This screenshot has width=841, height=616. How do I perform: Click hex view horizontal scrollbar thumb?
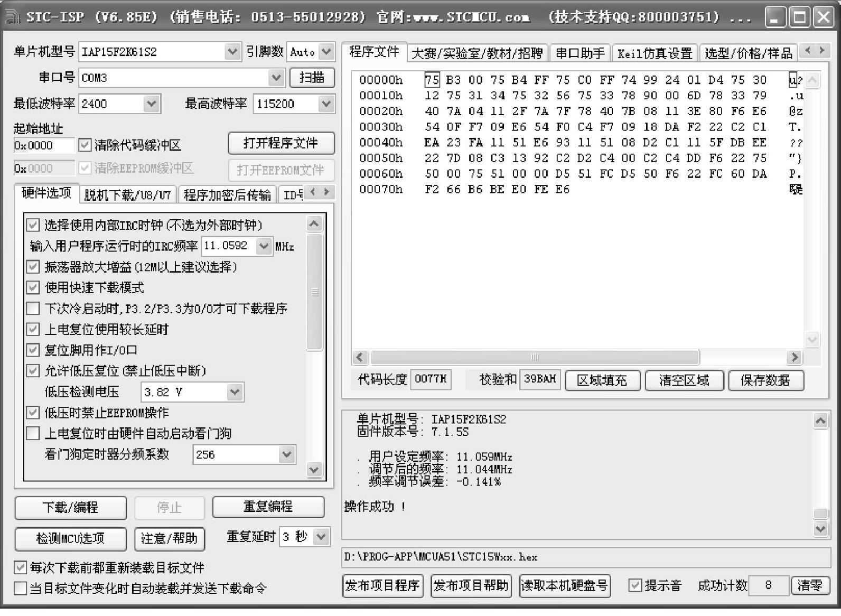click(x=535, y=357)
